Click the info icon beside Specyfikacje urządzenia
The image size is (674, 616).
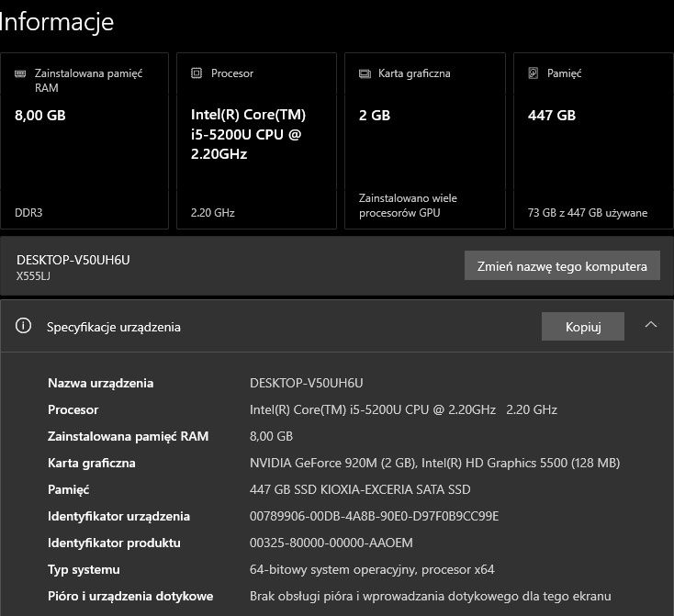coord(23,326)
